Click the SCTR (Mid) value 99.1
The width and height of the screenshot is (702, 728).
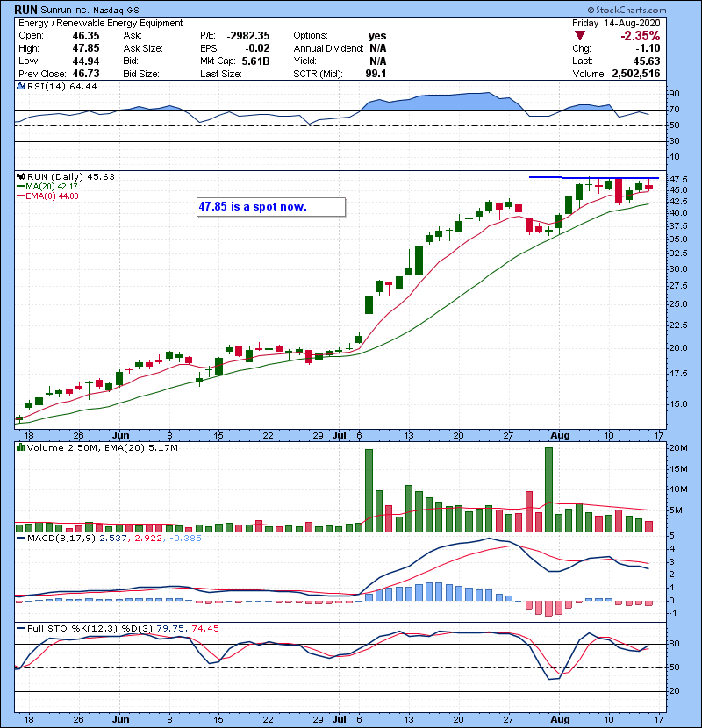(376, 74)
